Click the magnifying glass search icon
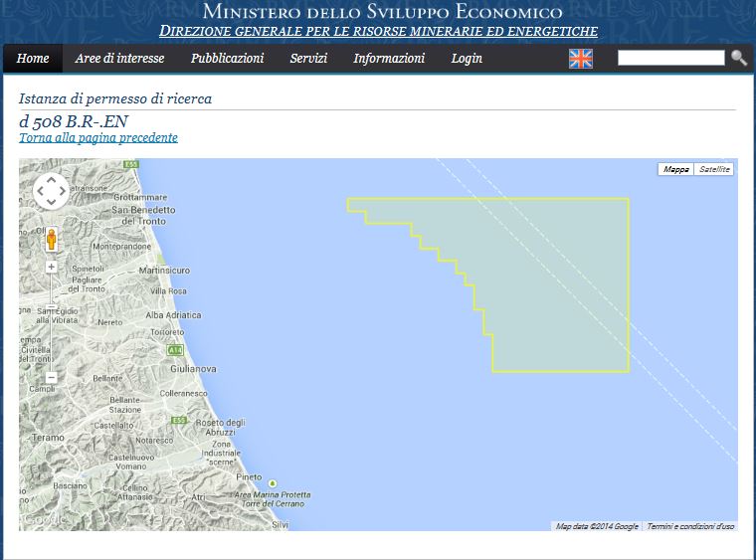 point(739,58)
